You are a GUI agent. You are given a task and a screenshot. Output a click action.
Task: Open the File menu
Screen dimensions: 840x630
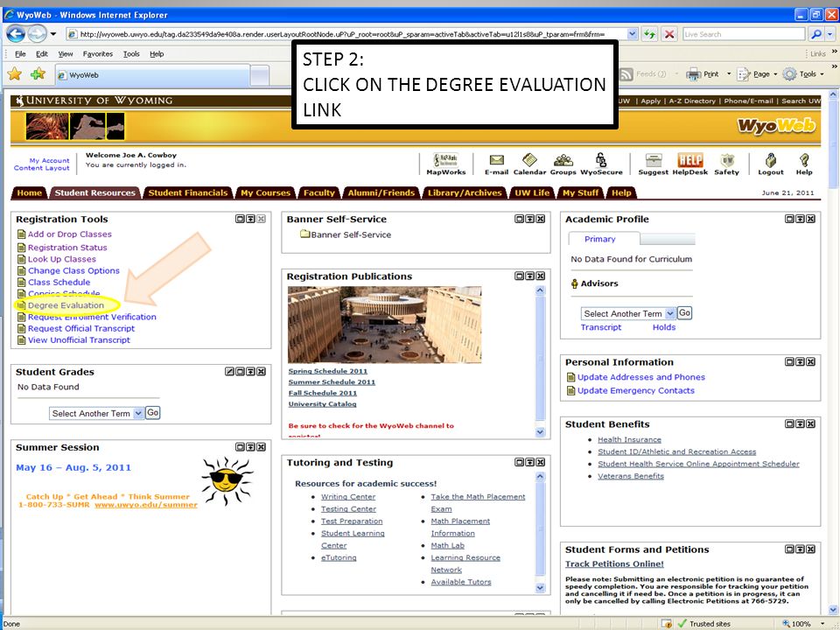[x=20, y=54]
